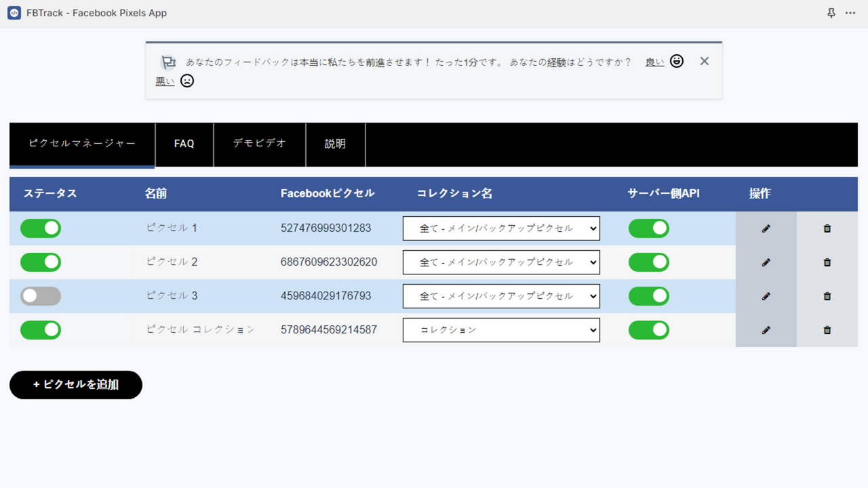Click the smiling face feedback icon
The image size is (868, 488).
pos(677,61)
